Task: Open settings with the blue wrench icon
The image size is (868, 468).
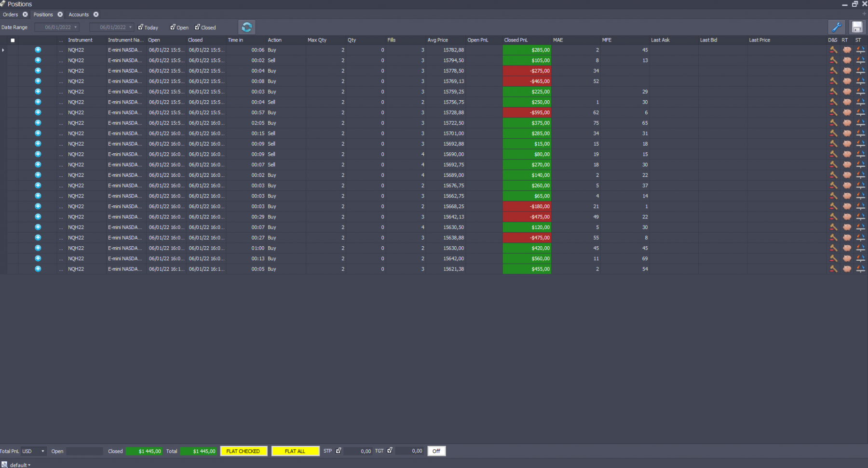Action: tap(836, 27)
